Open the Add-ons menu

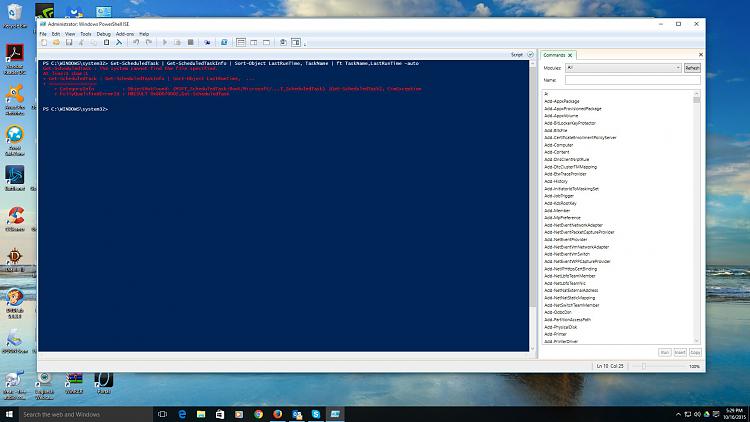pyautogui.click(x=125, y=34)
